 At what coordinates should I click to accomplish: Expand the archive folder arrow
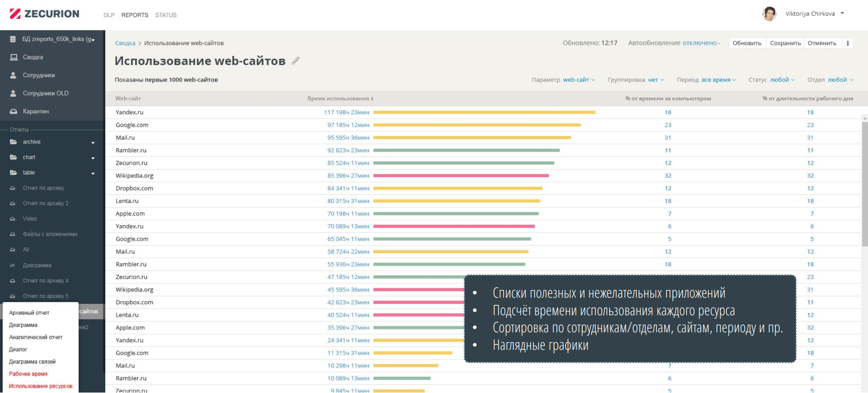click(93, 143)
